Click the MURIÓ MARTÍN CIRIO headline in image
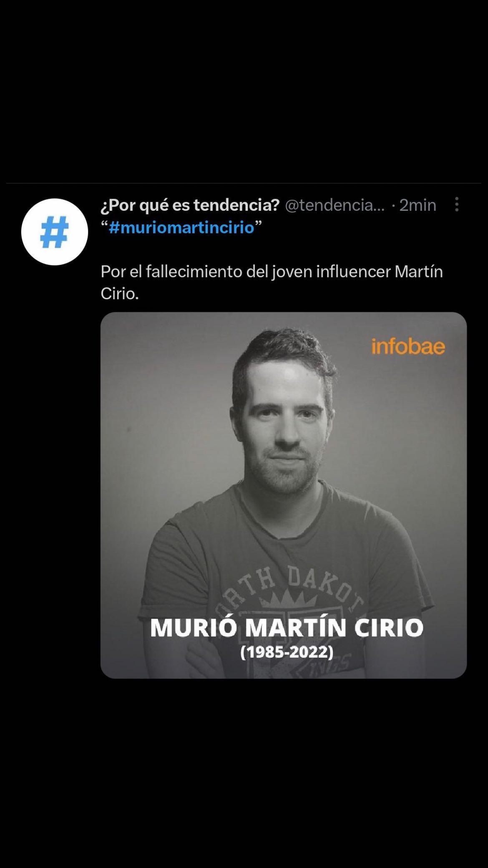Viewport: 488px width, 868px height. coord(287,628)
